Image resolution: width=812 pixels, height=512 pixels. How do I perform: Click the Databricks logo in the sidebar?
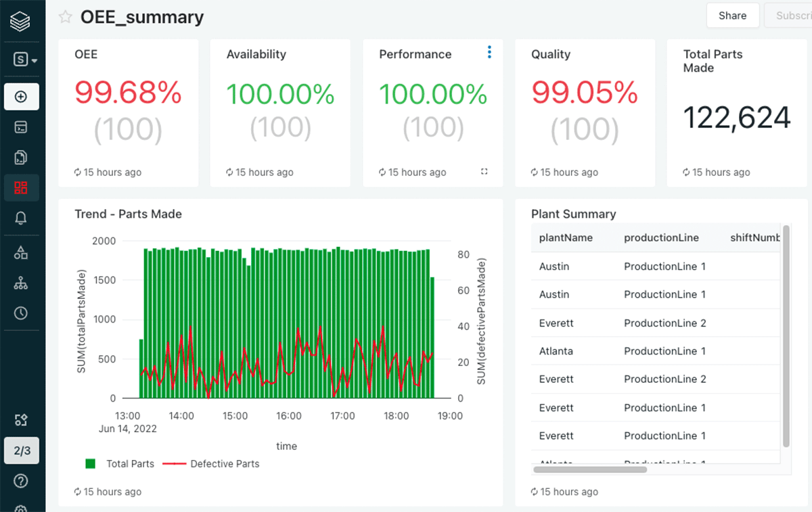(x=21, y=22)
